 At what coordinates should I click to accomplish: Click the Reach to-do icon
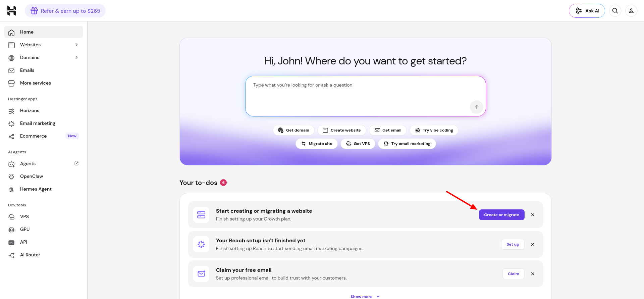201,244
